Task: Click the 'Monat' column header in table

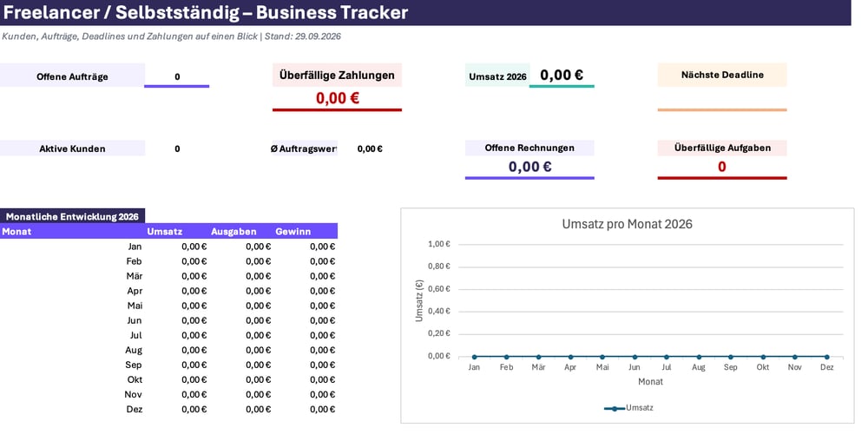Action: pyautogui.click(x=73, y=231)
